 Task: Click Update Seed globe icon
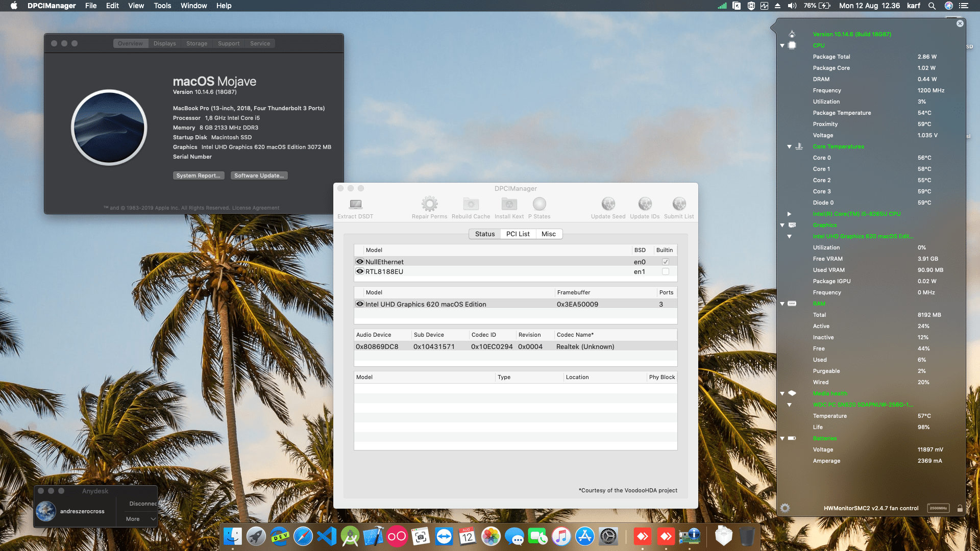[x=608, y=208]
